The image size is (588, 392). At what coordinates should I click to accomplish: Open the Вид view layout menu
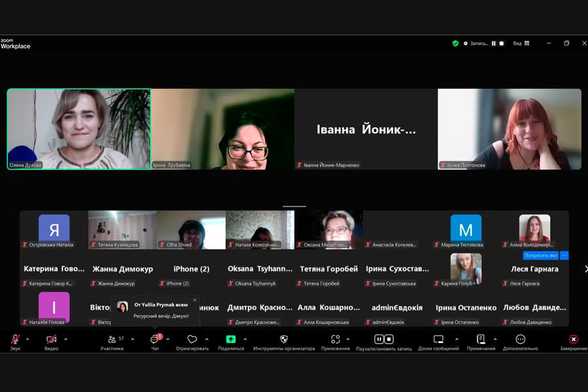coord(521,43)
